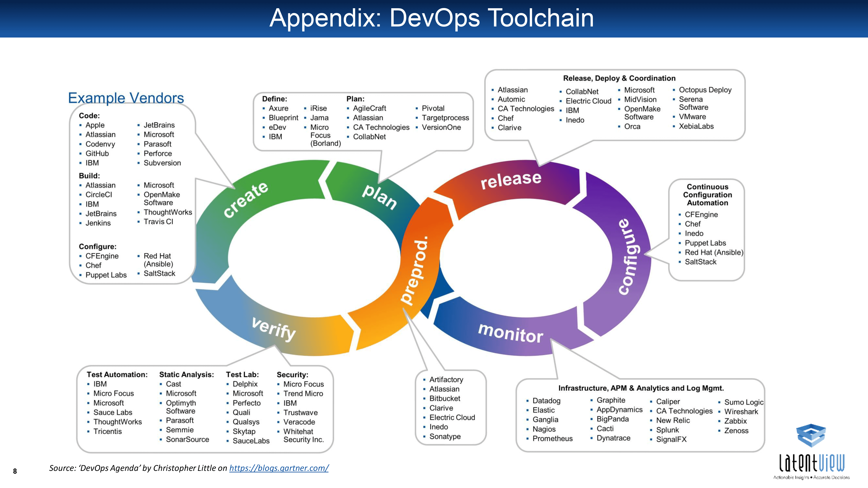868x488 pixels.
Task: Click 'SaltStack' under Continuous Configuration Automation
Action: (701, 262)
